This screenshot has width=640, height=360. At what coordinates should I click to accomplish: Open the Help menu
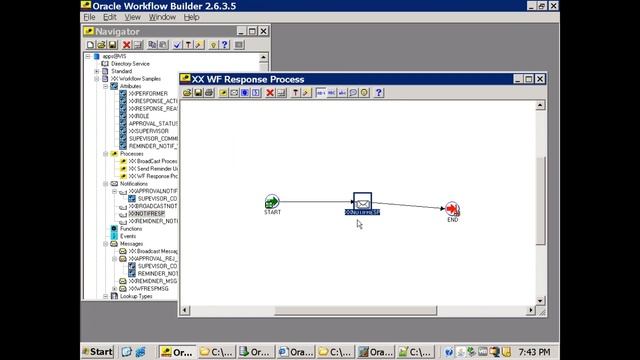191,17
